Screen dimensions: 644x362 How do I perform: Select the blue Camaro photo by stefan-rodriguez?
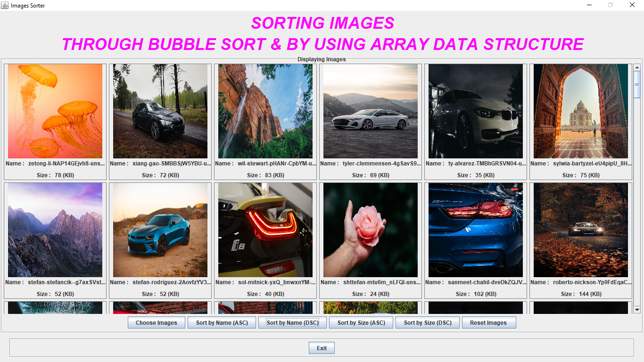click(x=160, y=230)
